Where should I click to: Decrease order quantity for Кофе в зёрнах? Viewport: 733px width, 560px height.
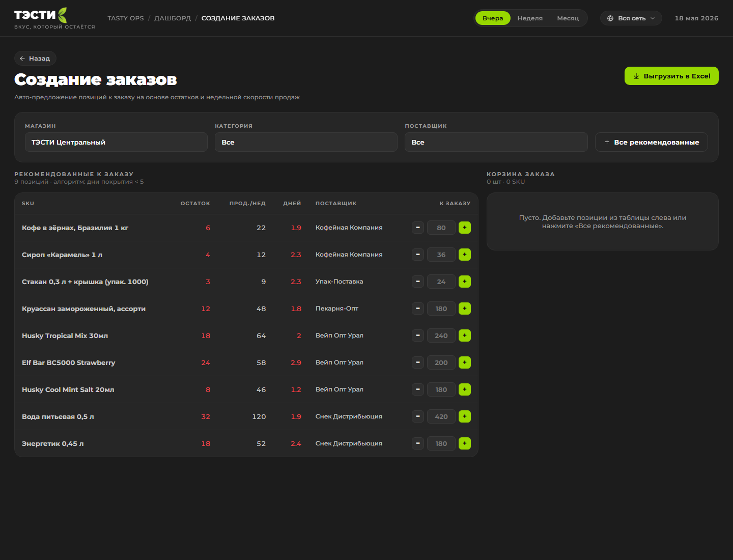pyautogui.click(x=418, y=228)
